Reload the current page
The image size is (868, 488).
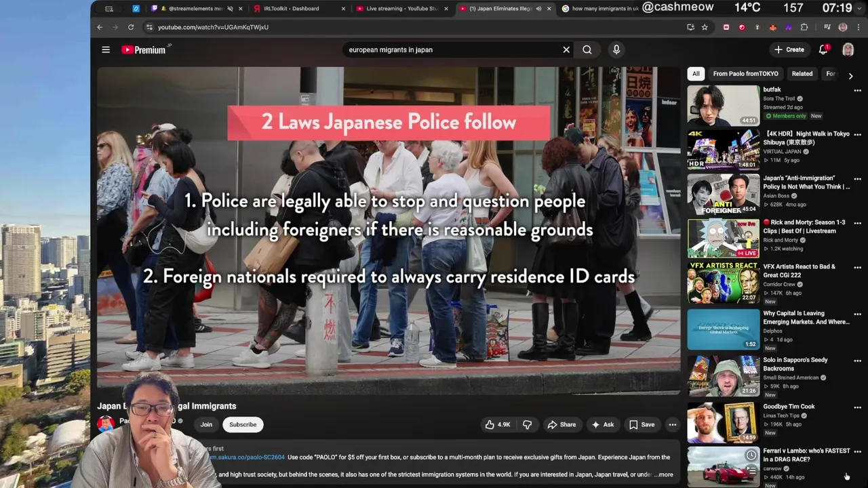click(131, 27)
